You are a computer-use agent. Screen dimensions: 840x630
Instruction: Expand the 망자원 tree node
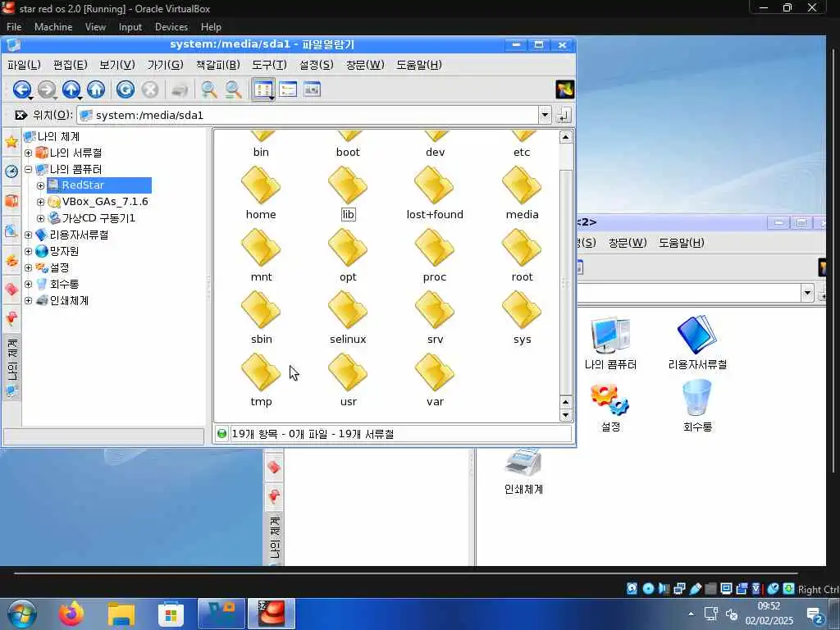tap(29, 251)
